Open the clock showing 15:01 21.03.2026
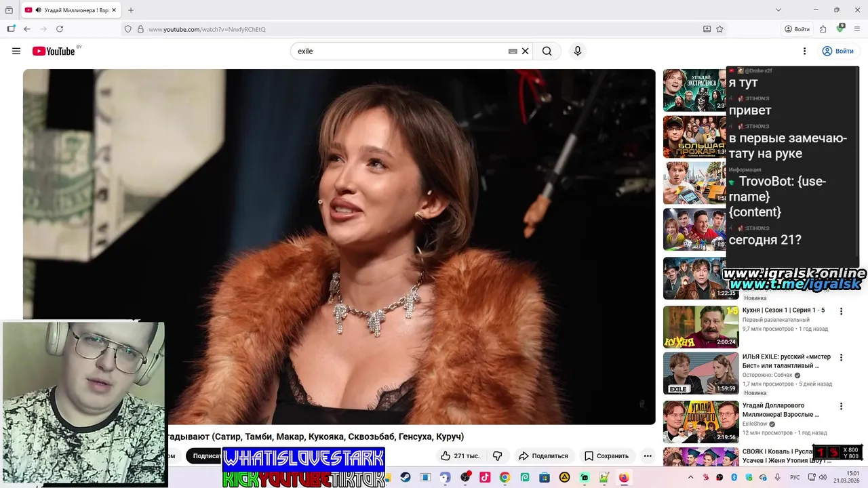Viewport: 868px width, 488px height. click(x=847, y=477)
